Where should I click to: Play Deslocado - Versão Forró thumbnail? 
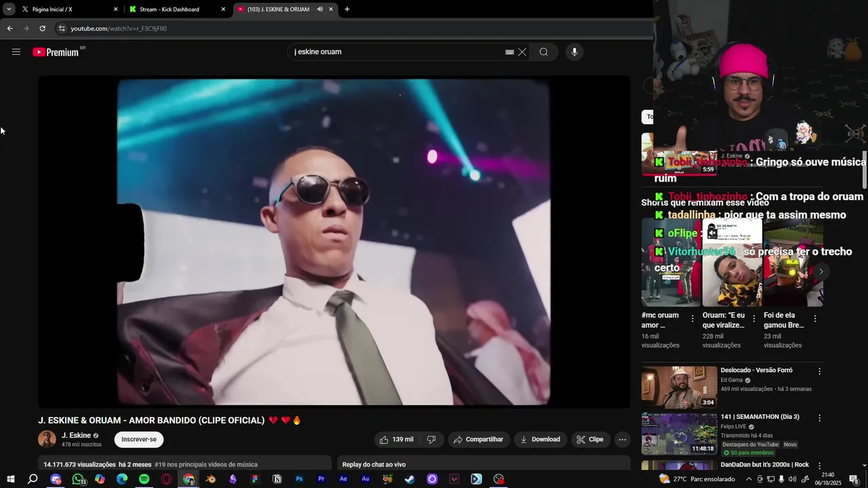click(679, 387)
